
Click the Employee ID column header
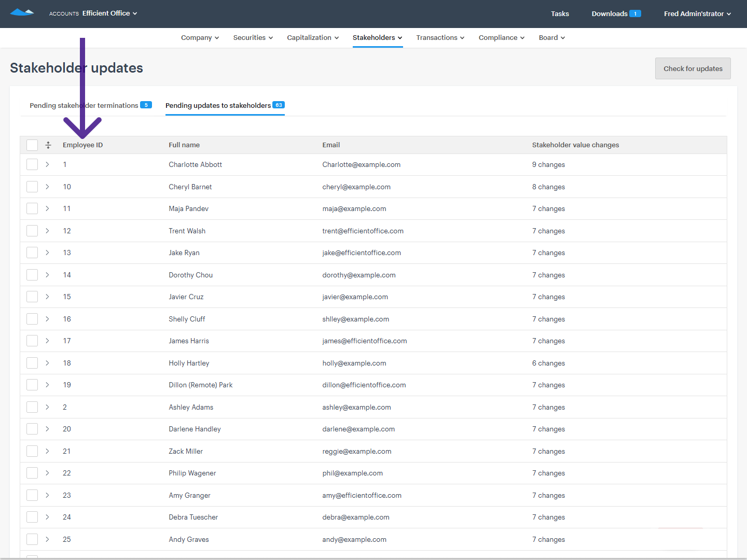(83, 145)
